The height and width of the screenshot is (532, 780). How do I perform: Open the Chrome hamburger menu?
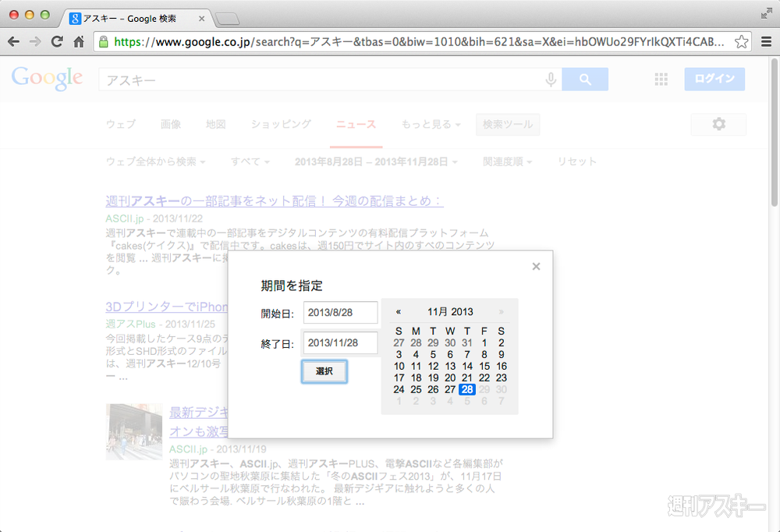[x=766, y=42]
